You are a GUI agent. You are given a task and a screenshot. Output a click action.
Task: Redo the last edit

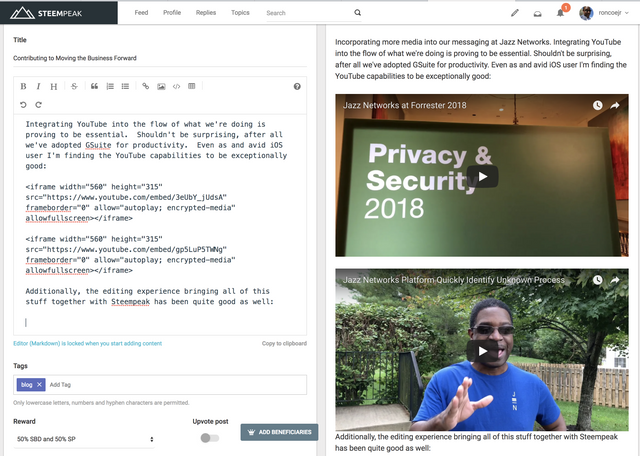point(38,105)
